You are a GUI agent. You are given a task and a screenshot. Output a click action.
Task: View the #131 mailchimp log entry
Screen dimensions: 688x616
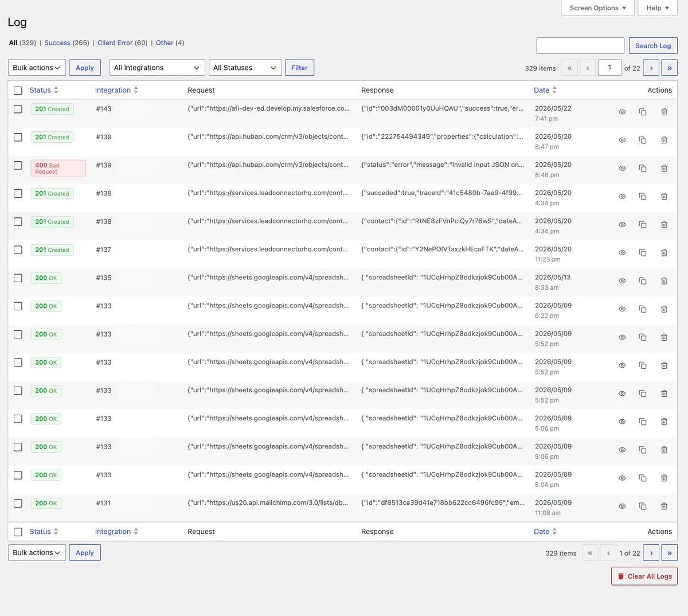622,506
